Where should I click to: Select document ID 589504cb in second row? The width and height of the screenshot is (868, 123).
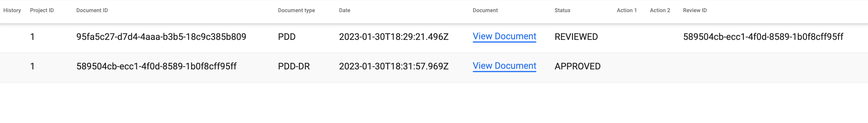pyautogui.click(x=156, y=66)
